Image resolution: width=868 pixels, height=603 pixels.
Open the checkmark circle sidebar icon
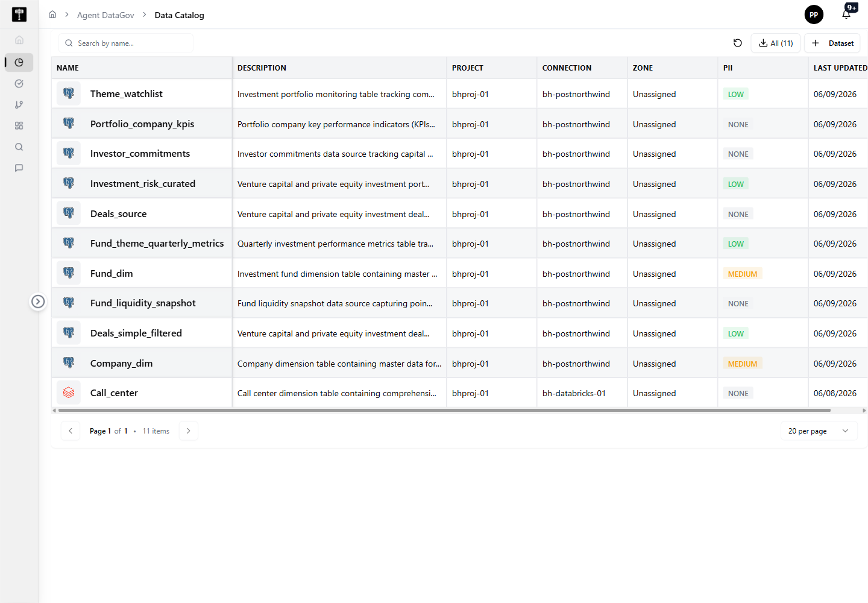[x=19, y=83]
